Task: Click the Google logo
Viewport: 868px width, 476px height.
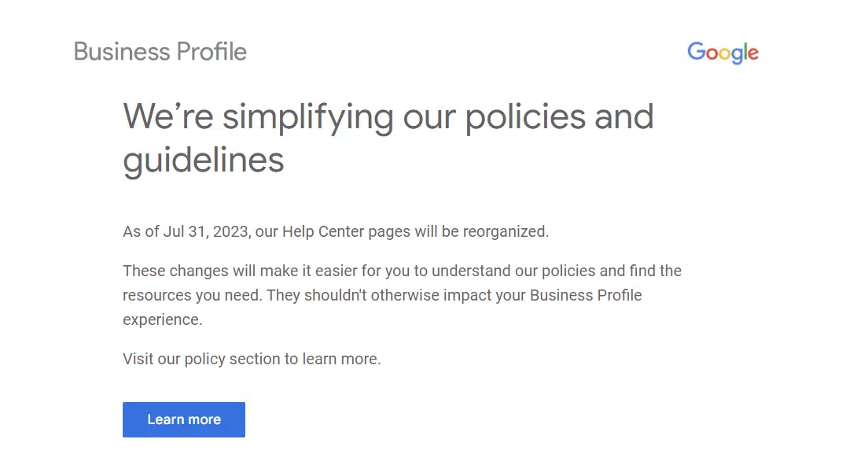Action: pyautogui.click(x=723, y=53)
